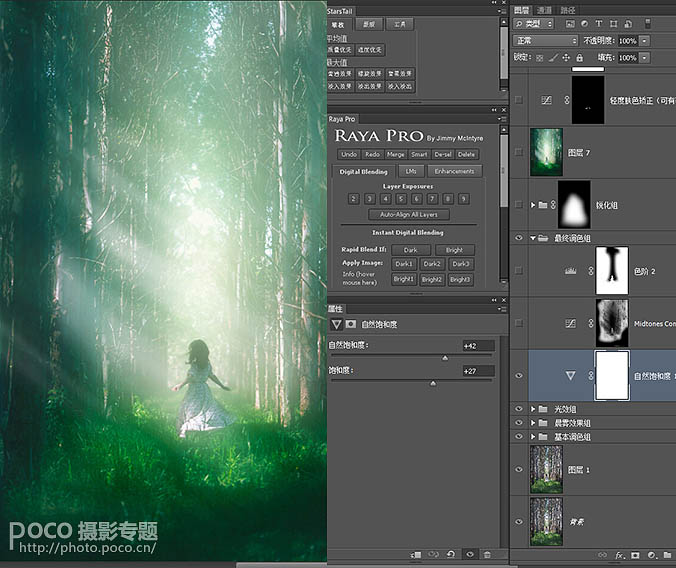Click the 自然饱和度 value field +42
Screen dimensions: 676x568
[478, 346]
